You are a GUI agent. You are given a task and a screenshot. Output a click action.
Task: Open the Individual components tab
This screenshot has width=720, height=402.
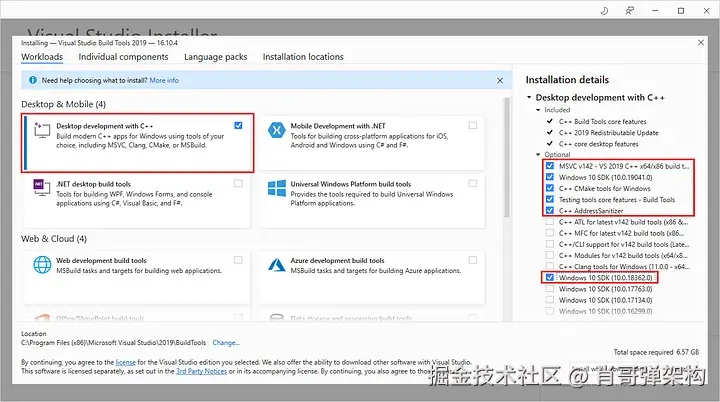123,57
